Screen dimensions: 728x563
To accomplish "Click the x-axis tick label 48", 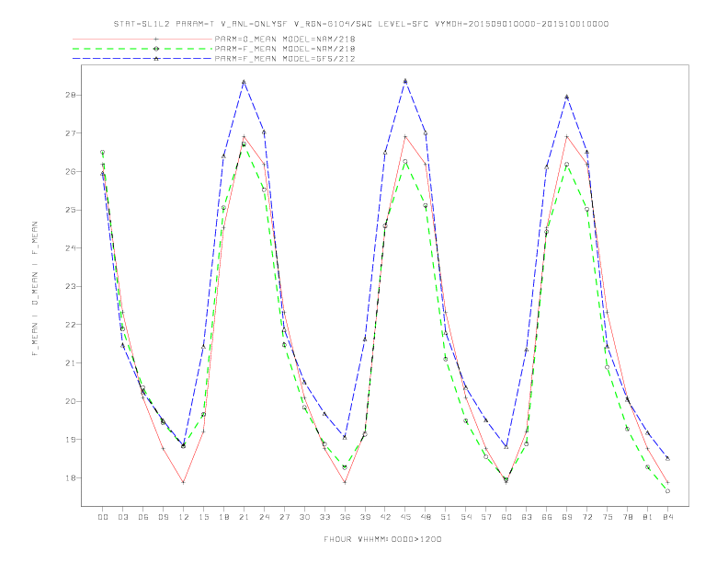I will [426, 517].
